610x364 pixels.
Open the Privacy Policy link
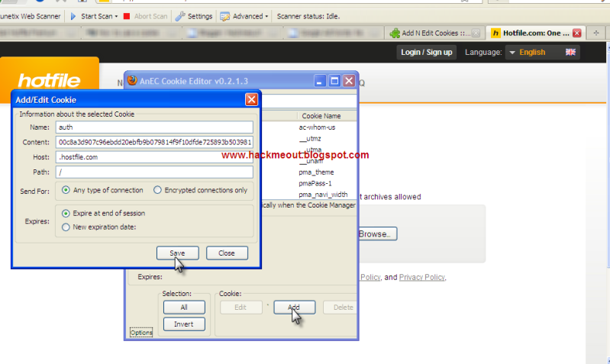(x=421, y=277)
